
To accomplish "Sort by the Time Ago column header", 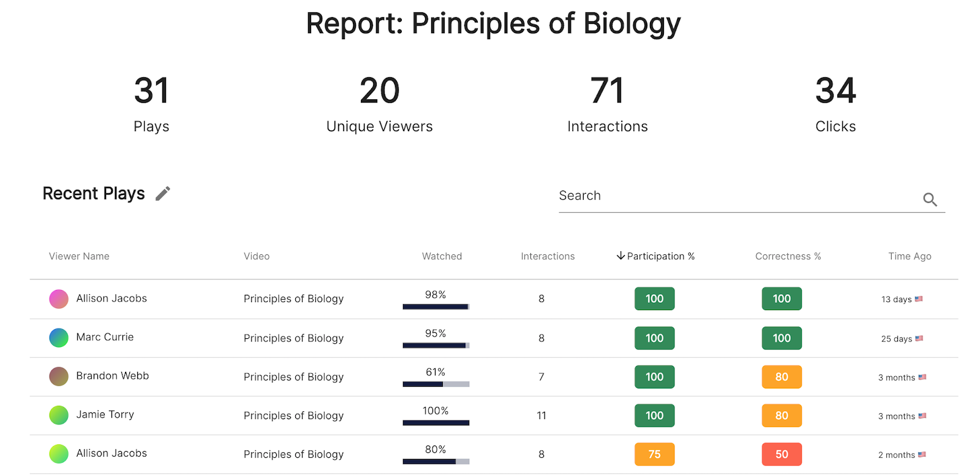I will tap(910, 256).
